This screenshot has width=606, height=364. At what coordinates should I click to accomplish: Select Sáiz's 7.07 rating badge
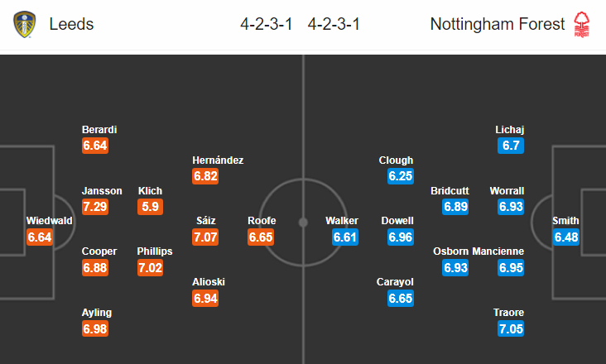point(205,237)
